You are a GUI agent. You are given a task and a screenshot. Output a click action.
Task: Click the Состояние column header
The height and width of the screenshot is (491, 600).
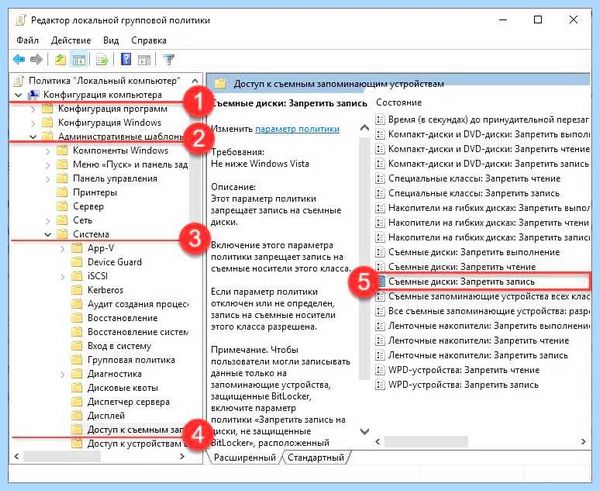399,103
